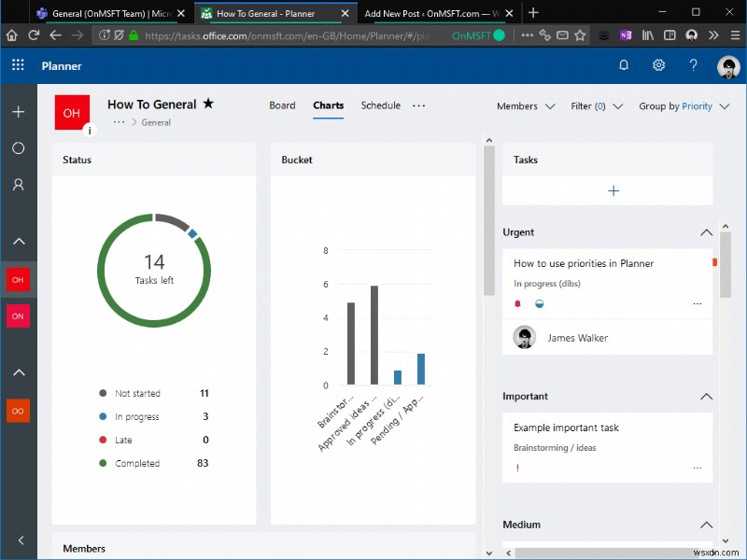Viewport: 747px width, 560px height.
Task: Click James Walker's profile picture
Action: tap(524, 336)
